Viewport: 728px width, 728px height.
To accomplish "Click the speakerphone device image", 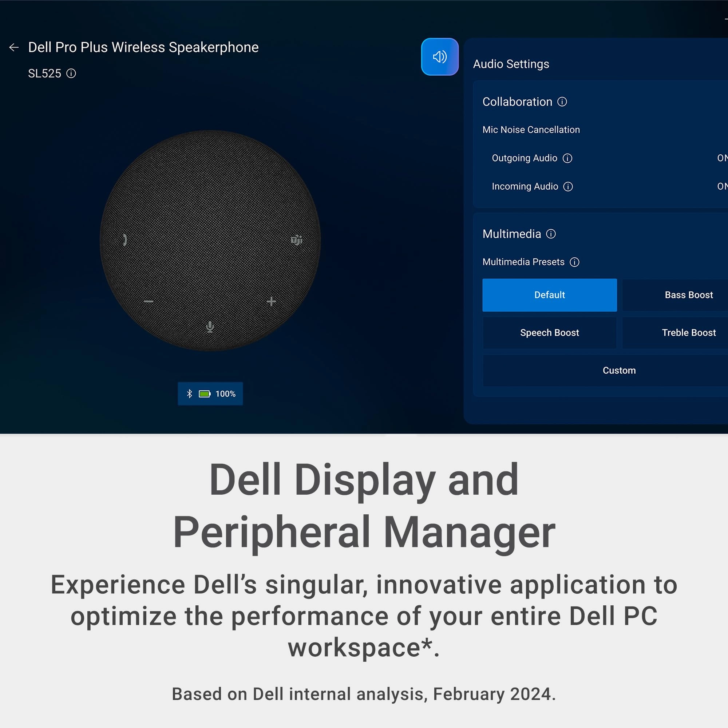I will coord(210,240).
